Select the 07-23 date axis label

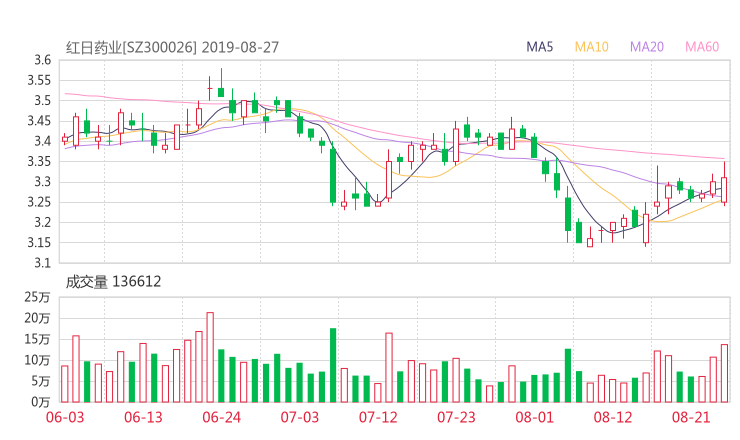pos(456,417)
